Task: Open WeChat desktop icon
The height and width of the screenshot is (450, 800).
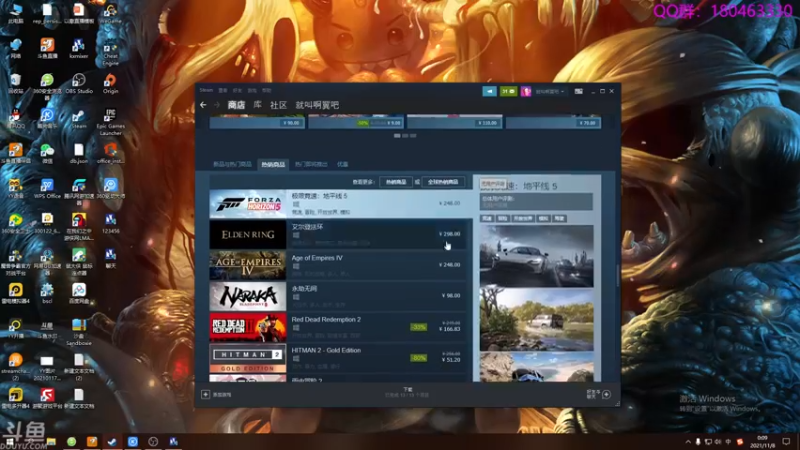Action: [47, 154]
